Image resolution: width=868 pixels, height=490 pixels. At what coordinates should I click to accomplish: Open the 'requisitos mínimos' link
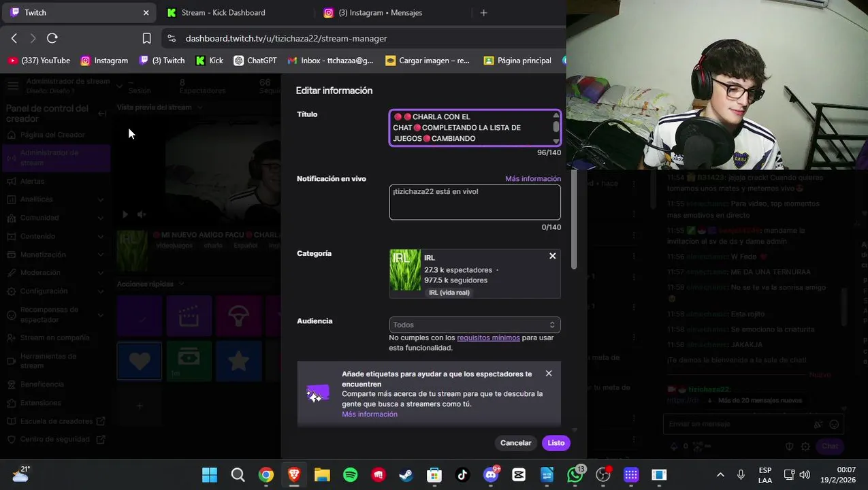pos(488,338)
